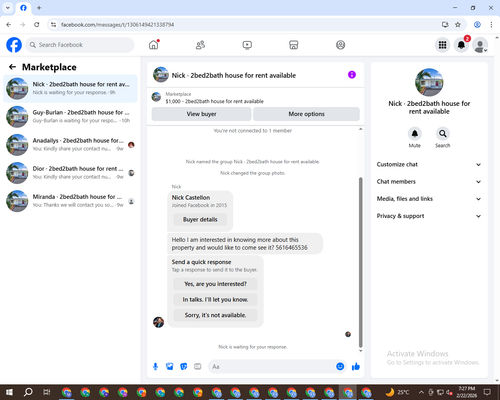This screenshot has width=500, height=400.
Task: Open Buyer details for Nick Castellon
Action: 200,219
